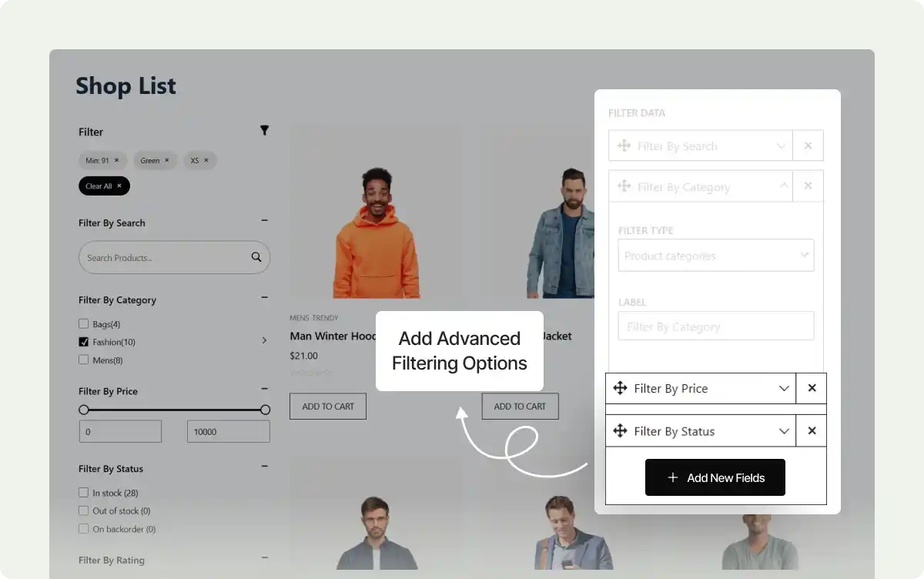Click the funnel filter icon
924x579 pixels.
point(264,131)
